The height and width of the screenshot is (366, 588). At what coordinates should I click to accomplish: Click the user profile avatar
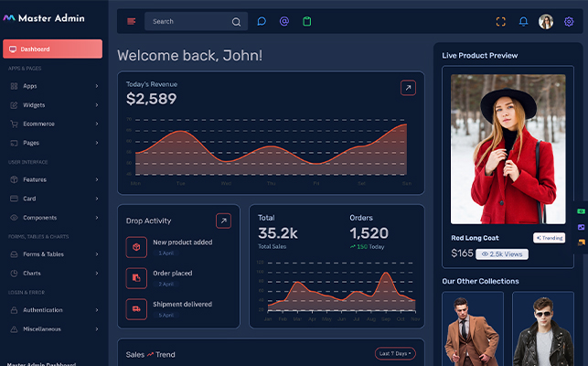[546, 21]
